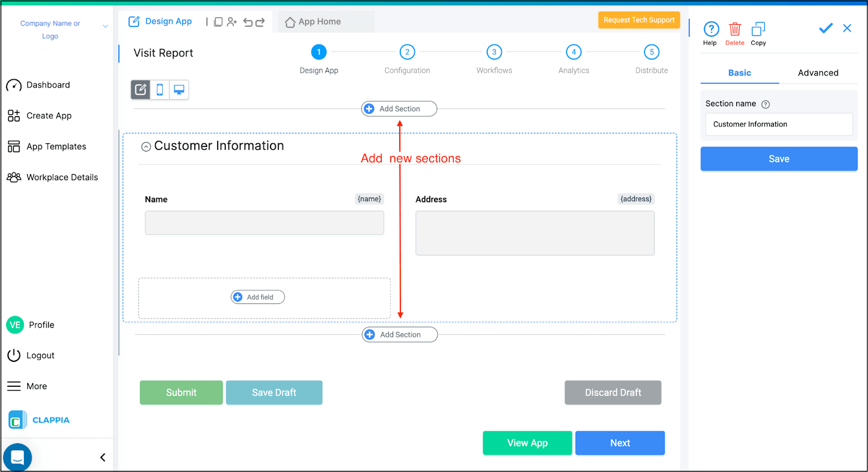Delete the section with trash icon

click(x=735, y=29)
